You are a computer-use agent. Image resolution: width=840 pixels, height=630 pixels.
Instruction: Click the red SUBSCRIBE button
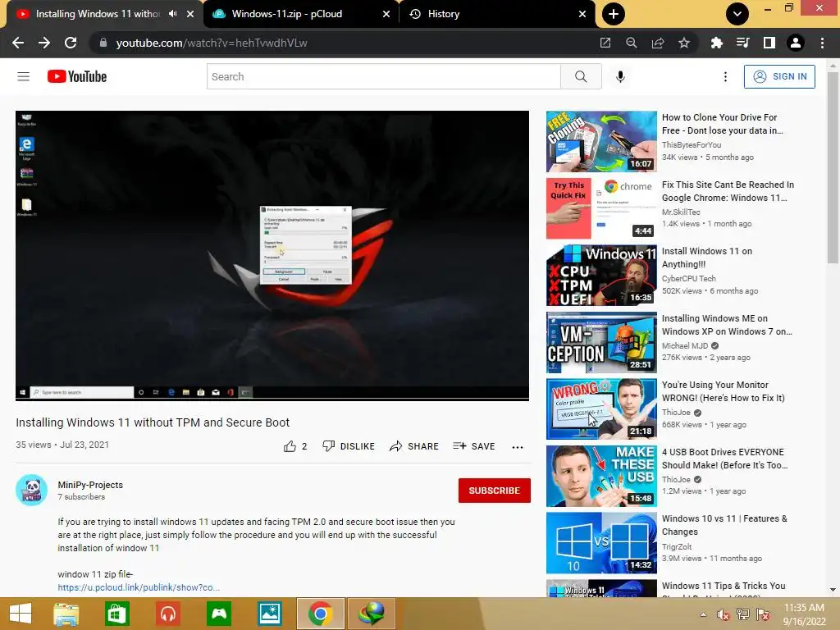tap(495, 491)
